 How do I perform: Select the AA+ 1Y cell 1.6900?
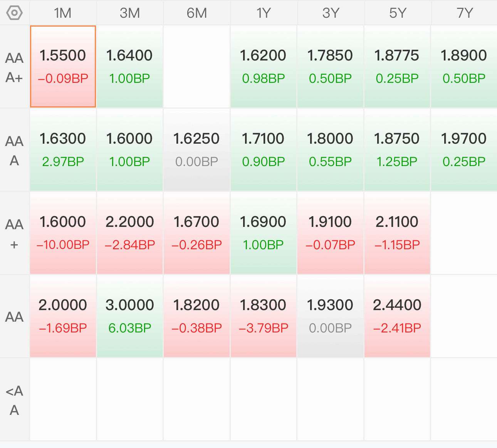click(x=264, y=233)
